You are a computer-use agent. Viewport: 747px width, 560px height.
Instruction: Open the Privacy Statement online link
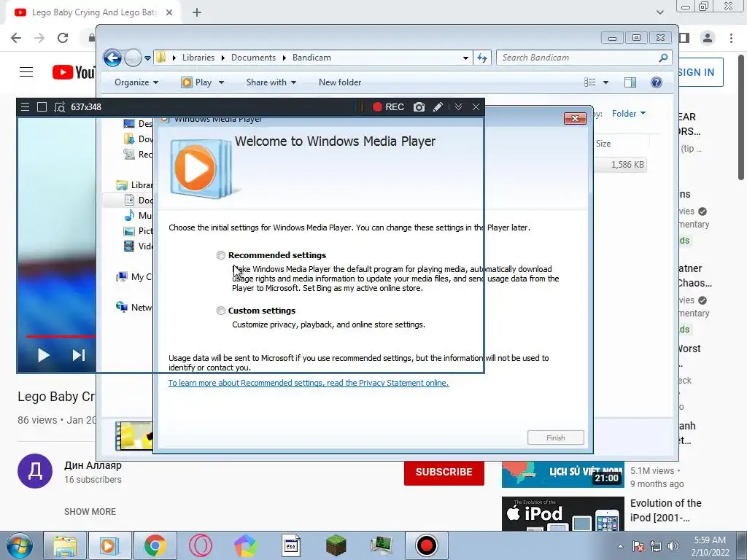point(309,383)
